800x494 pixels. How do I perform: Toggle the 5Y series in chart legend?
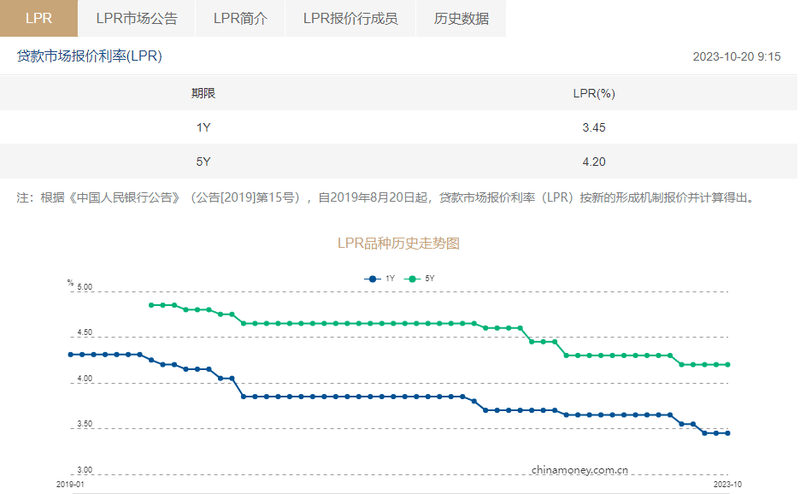click(x=419, y=279)
